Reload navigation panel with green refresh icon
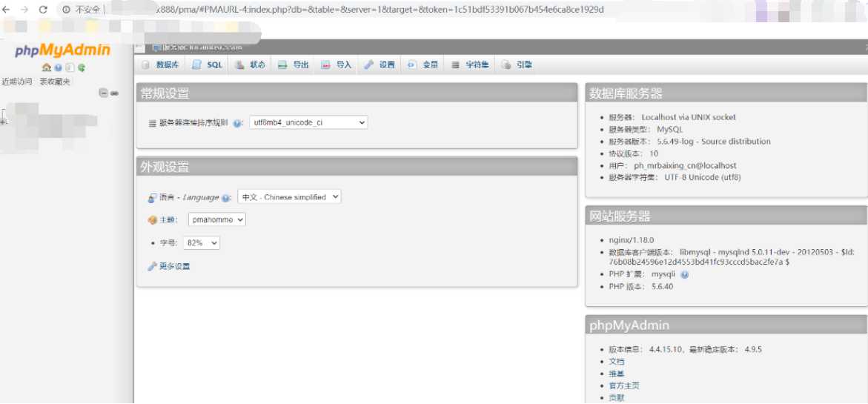The width and height of the screenshot is (868, 404). click(82, 67)
